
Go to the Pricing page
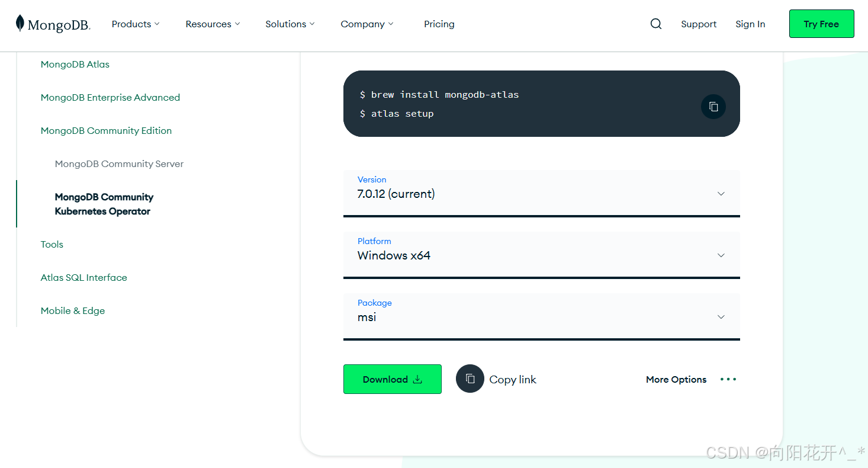click(439, 24)
